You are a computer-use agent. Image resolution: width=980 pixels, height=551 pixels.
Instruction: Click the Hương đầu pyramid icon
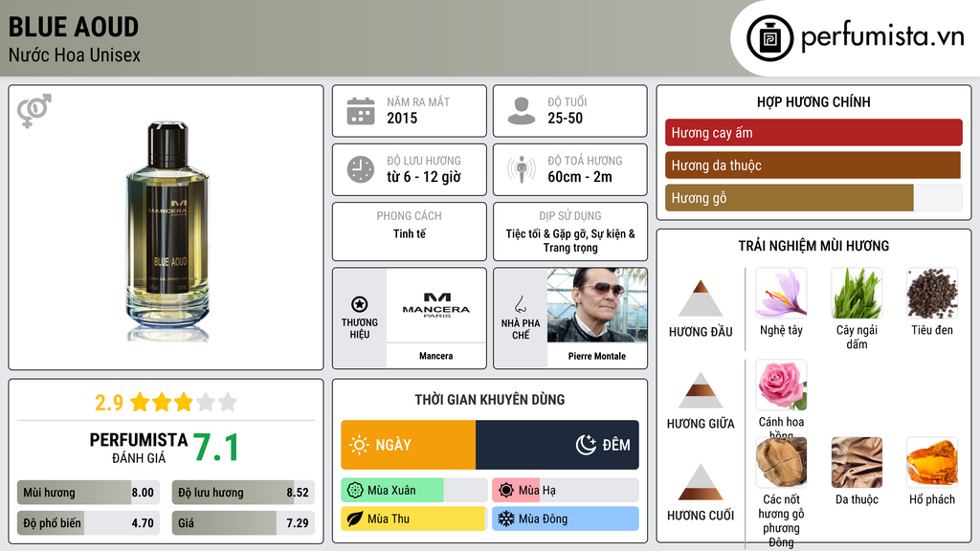pyautogui.click(x=701, y=298)
